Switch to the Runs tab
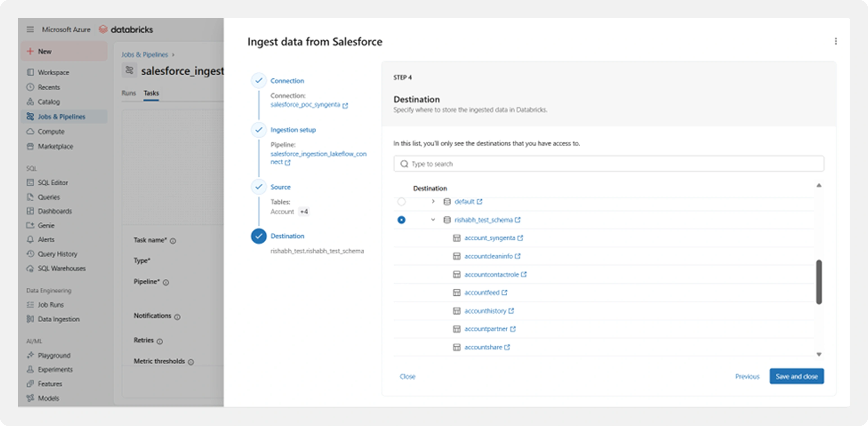 tap(129, 93)
